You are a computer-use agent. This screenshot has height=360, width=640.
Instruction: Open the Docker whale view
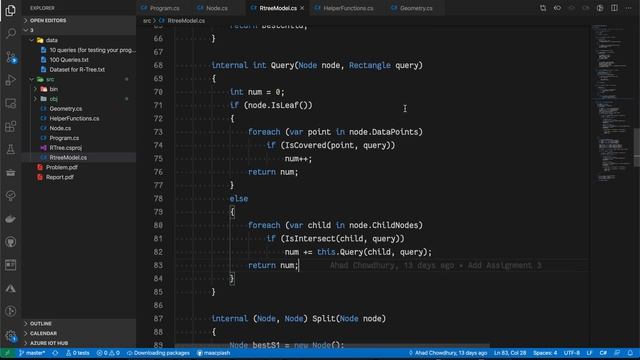pos(11,219)
